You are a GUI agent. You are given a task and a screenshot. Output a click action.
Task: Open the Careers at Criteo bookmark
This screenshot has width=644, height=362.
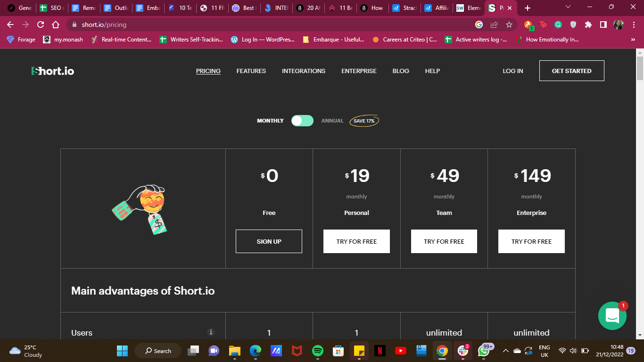(x=405, y=40)
